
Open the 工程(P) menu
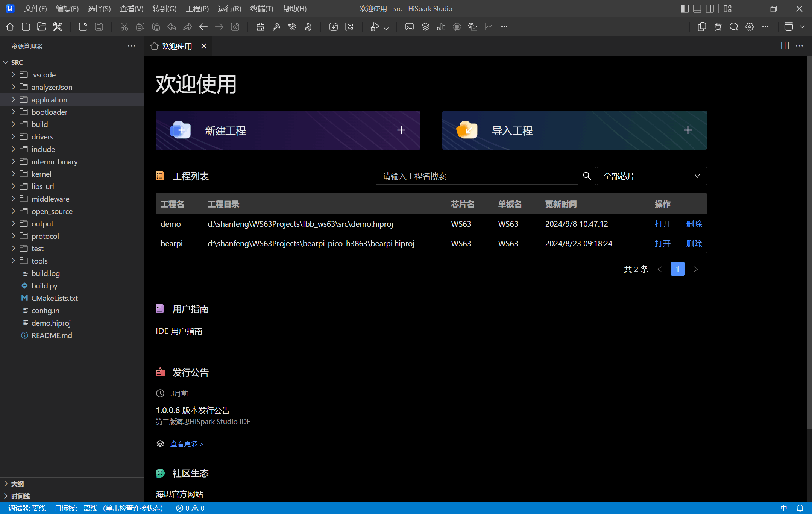197,9
